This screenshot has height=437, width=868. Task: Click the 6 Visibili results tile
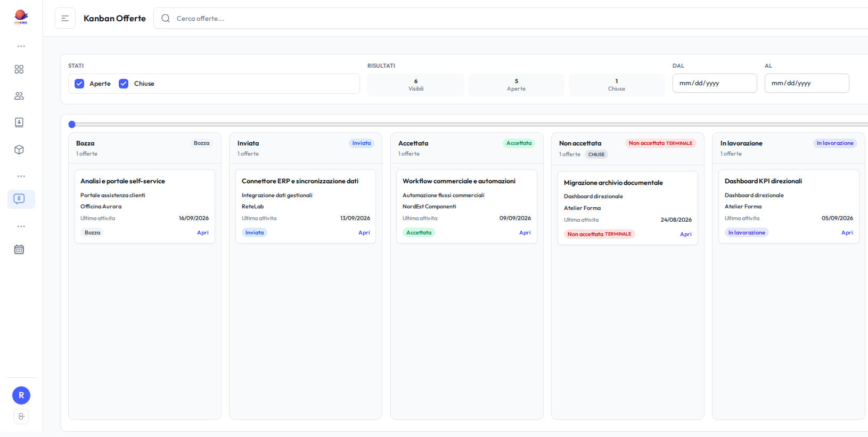[416, 85]
